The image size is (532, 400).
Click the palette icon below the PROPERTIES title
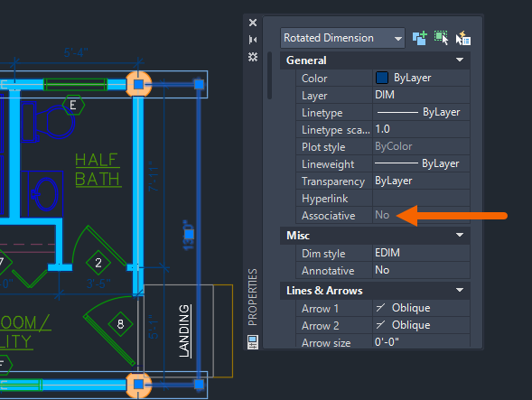coord(253,342)
